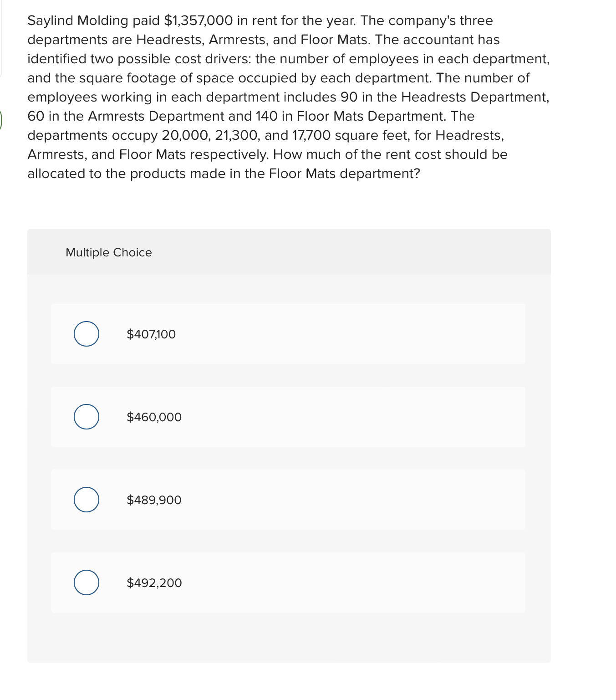Image resolution: width=616 pixels, height=700 pixels.
Task: Click the circle next to $492,200
Action: coord(86,583)
